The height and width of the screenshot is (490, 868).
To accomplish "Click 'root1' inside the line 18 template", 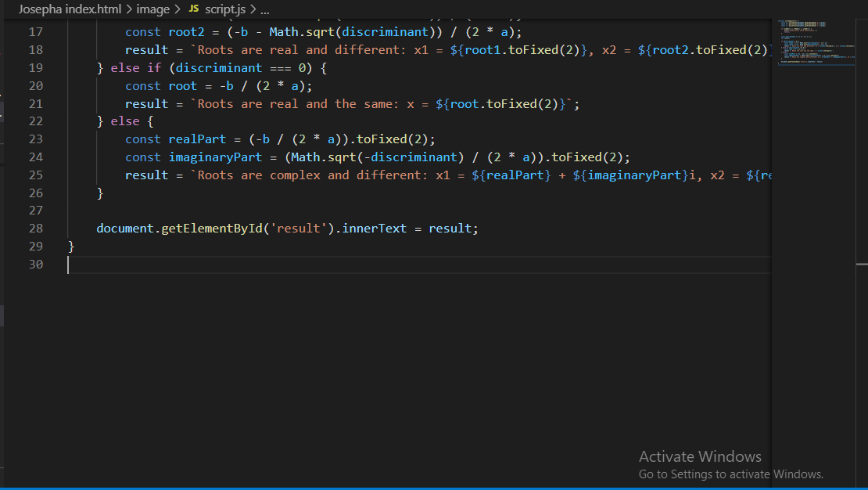I will click(482, 50).
